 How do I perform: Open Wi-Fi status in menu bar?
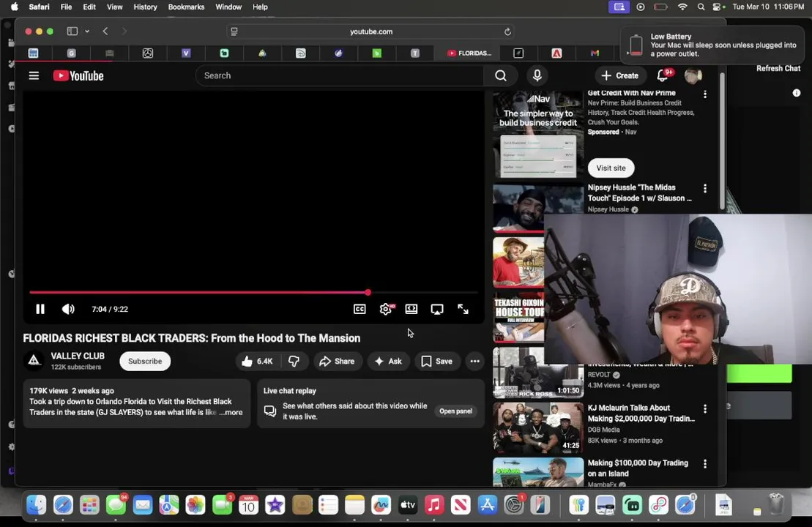click(682, 7)
